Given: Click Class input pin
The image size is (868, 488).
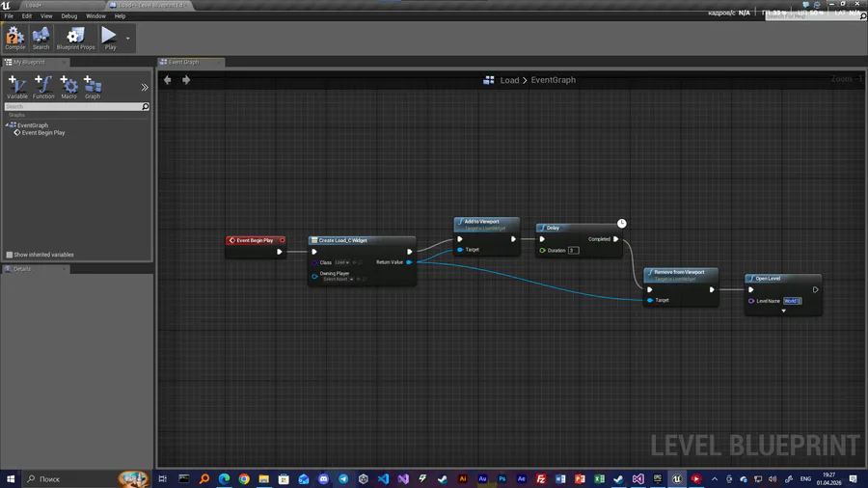Looking at the screenshot, I should 314,262.
